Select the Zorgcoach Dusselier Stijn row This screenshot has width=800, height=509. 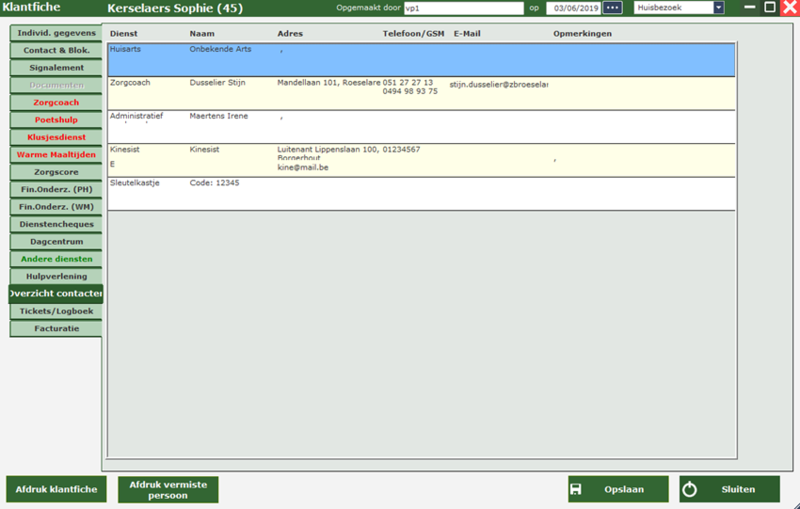(420, 92)
